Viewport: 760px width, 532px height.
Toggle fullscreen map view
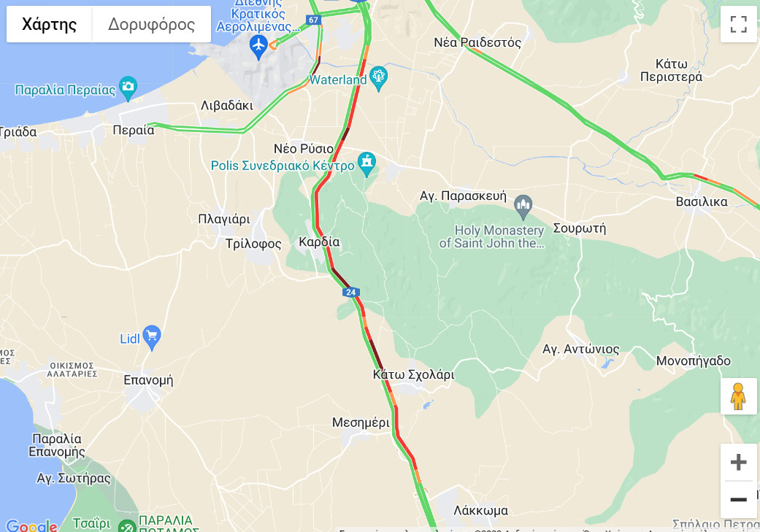point(738,24)
